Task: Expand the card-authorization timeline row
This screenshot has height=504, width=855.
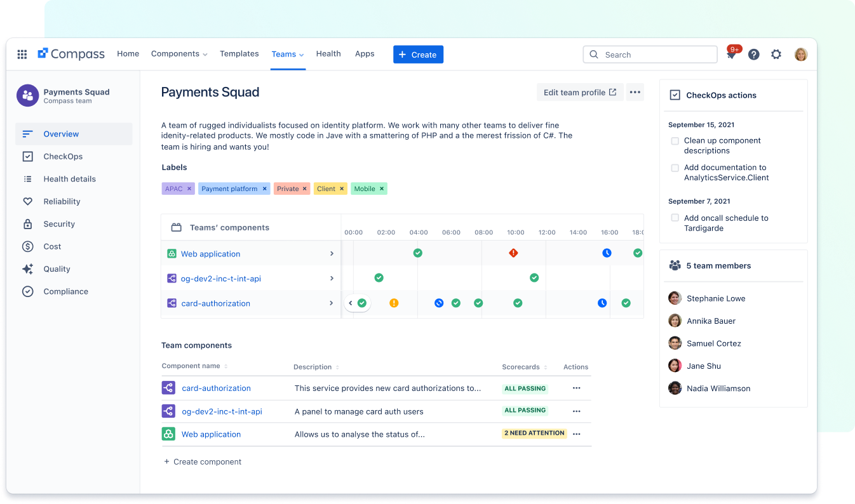Action: click(x=332, y=303)
